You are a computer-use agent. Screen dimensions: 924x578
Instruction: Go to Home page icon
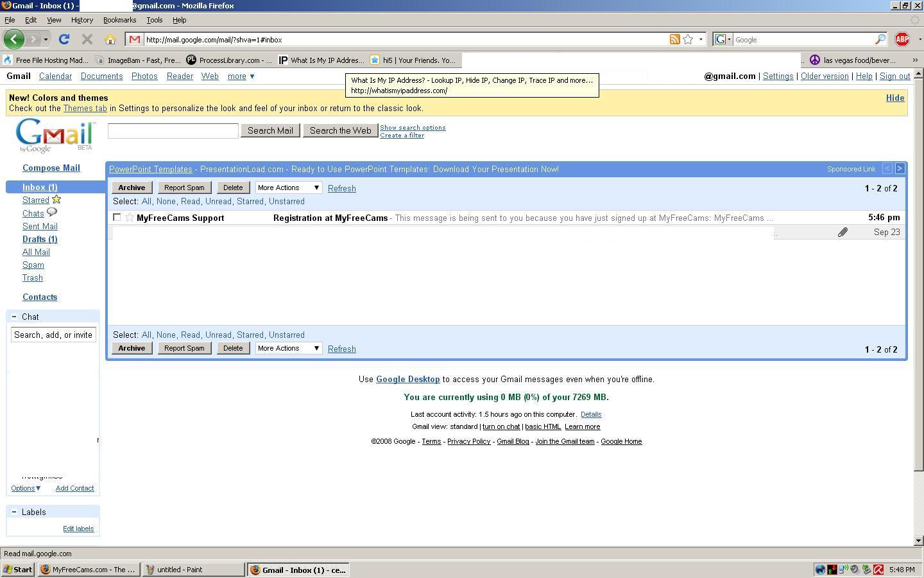point(110,39)
